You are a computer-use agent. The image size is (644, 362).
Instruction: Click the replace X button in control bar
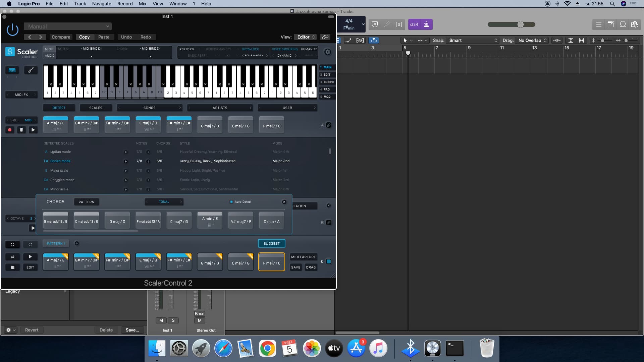[375, 24]
